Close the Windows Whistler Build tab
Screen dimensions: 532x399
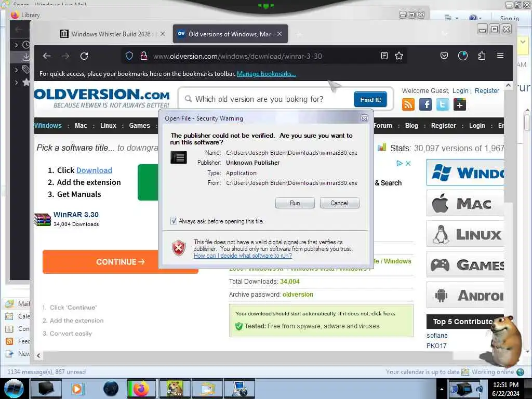(163, 34)
